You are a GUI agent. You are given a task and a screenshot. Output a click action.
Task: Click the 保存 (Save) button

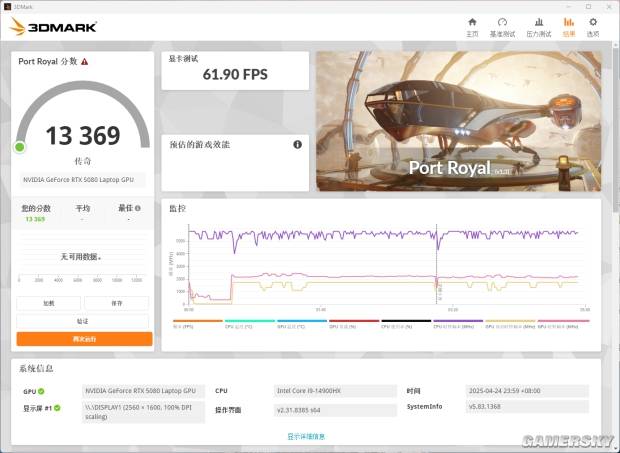click(117, 303)
